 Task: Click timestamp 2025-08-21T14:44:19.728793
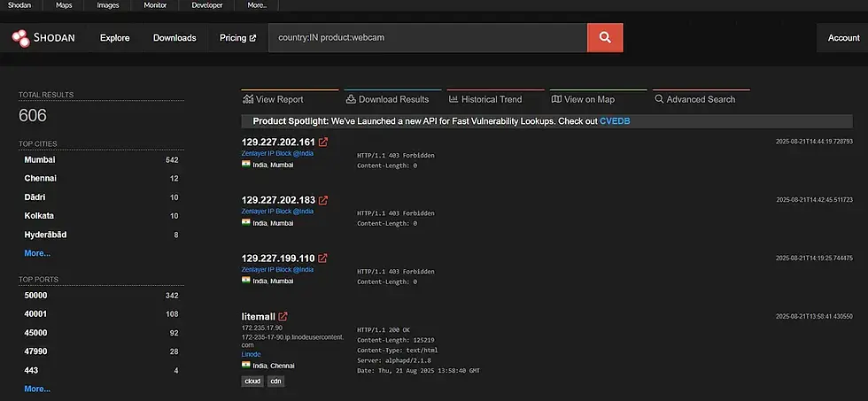(x=814, y=143)
